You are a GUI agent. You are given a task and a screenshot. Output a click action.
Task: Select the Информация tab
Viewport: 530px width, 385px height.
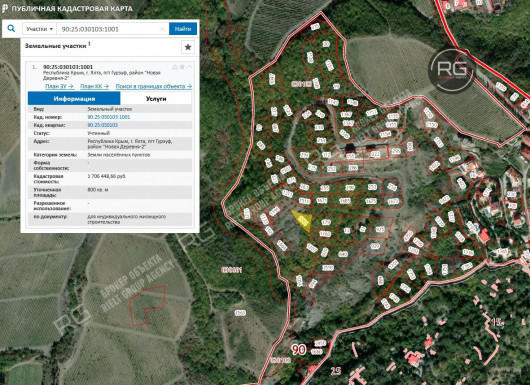74,99
